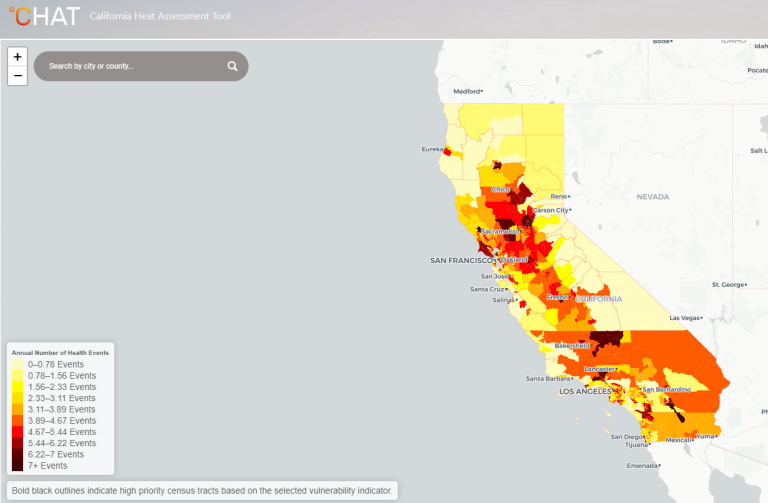768x503 pixels.
Task: Click the Reno map label
Action: 559,196
